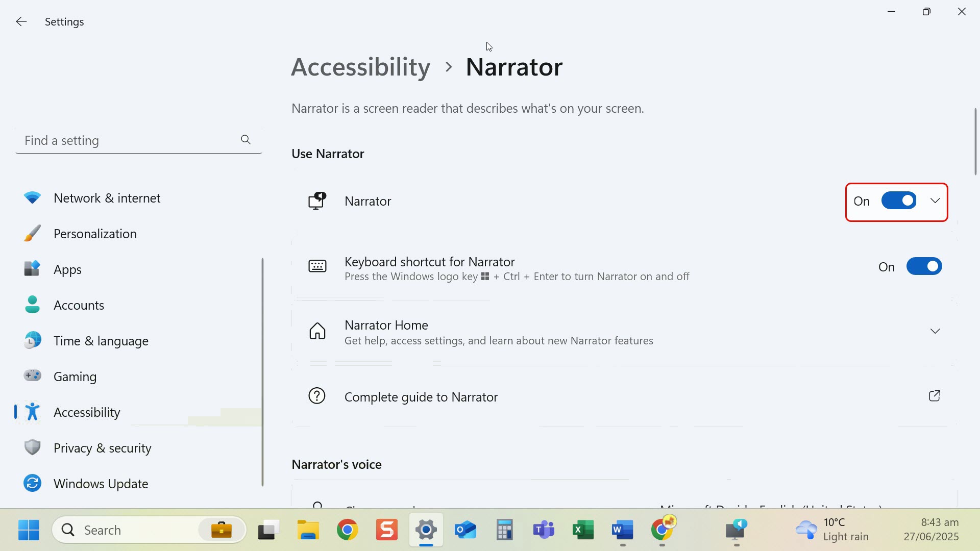Select Personalization in the sidebar
Viewport: 980px width, 551px height.
(x=138, y=234)
